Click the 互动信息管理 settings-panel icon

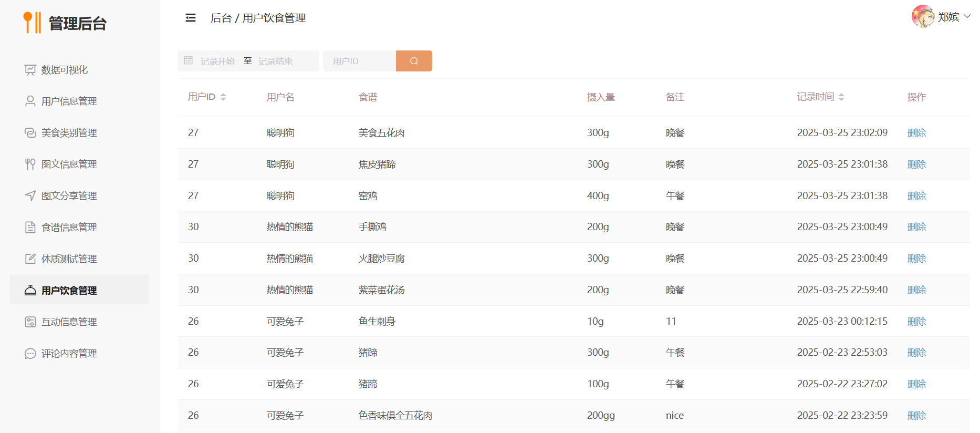30,322
